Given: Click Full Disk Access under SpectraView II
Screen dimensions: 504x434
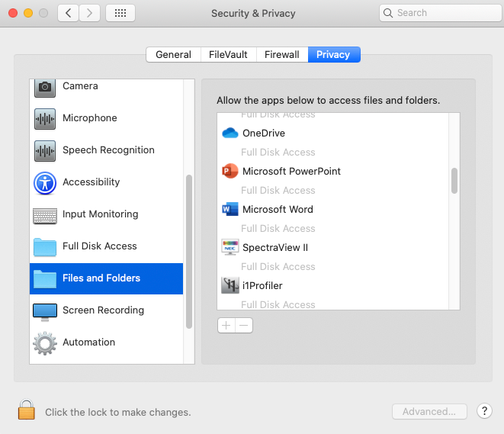Looking at the screenshot, I should (x=278, y=267).
